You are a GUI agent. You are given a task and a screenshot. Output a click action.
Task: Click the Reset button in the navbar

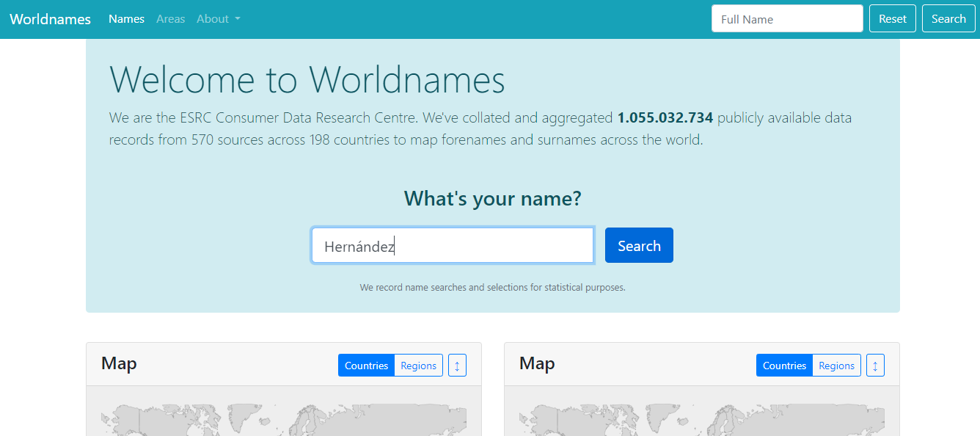(x=892, y=19)
